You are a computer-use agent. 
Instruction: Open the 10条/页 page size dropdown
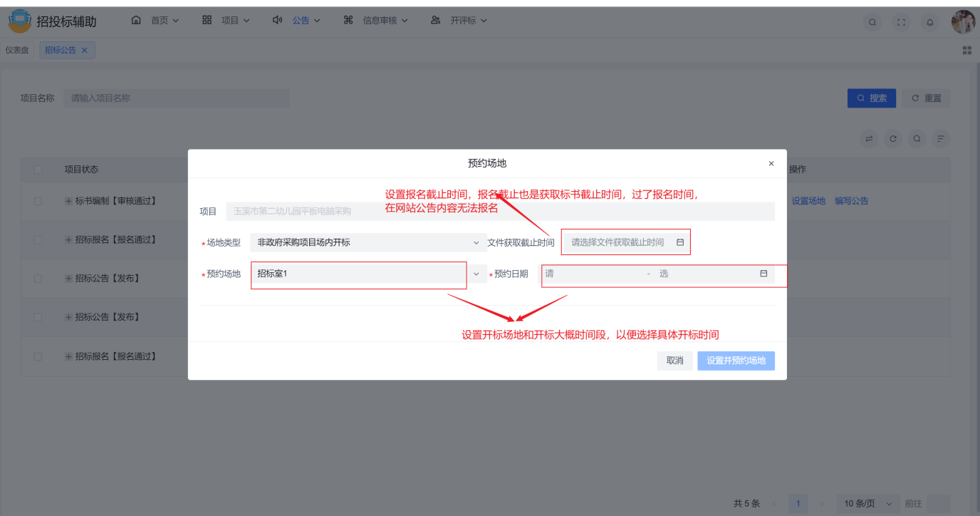pyautogui.click(x=867, y=502)
